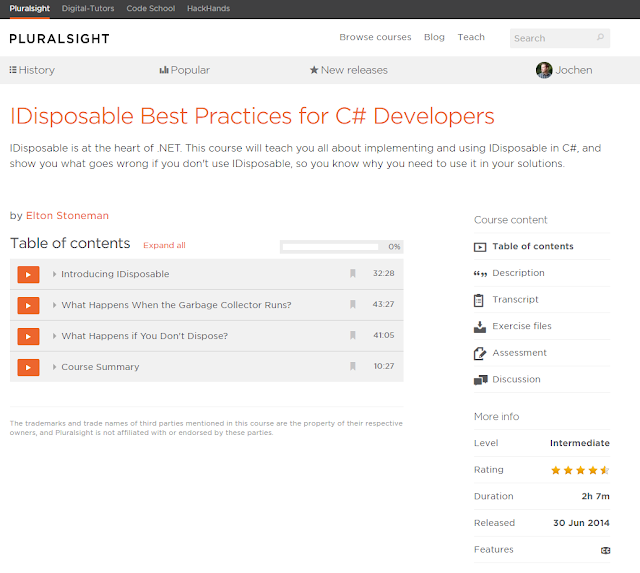The width and height of the screenshot is (640, 573).
Task: Open the Teach link
Action: tap(471, 37)
